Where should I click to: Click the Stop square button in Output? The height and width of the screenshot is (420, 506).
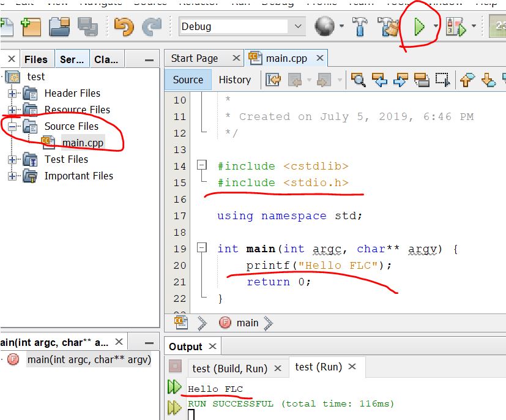(x=175, y=366)
